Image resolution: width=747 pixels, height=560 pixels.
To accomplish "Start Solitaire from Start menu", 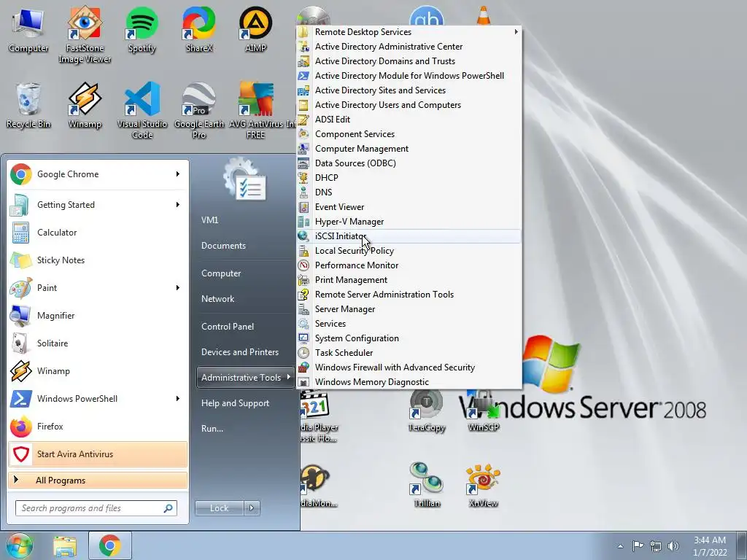I will 98,343.
